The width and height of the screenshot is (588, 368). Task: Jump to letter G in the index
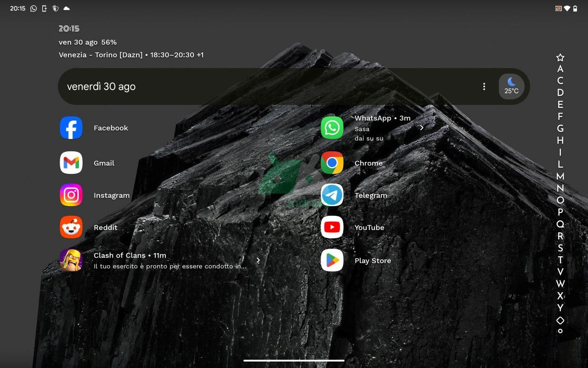coord(560,128)
